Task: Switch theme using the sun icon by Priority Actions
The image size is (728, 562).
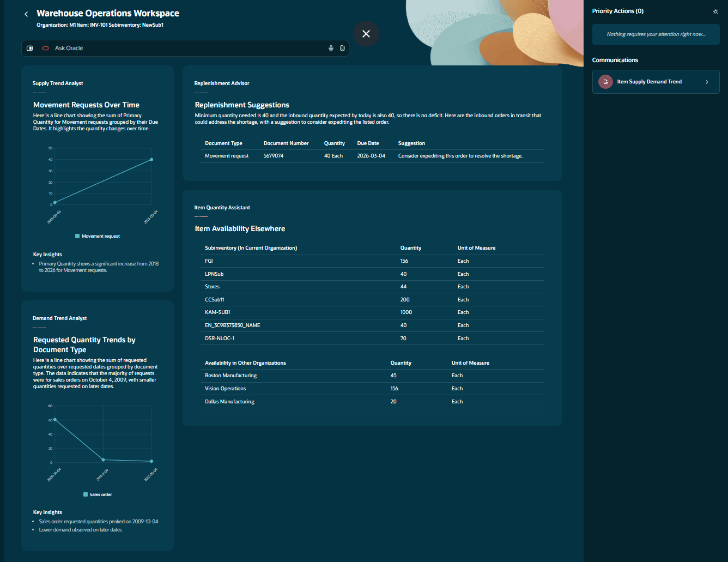Action: (x=715, y=11)
